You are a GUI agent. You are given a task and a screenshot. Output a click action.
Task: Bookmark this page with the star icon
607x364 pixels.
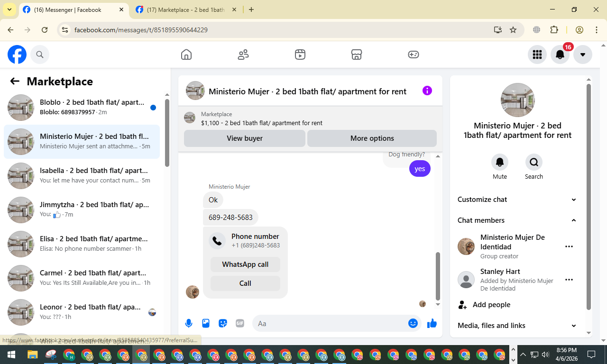tap(513, 30)
